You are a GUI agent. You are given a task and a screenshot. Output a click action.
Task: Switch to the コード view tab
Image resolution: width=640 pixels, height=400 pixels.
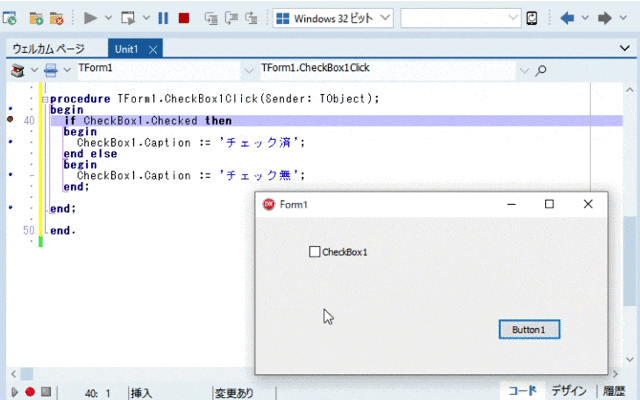click(x=523, y=391)
